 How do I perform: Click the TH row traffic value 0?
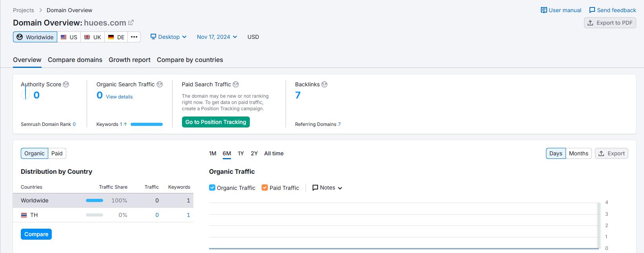pos(157,215)
